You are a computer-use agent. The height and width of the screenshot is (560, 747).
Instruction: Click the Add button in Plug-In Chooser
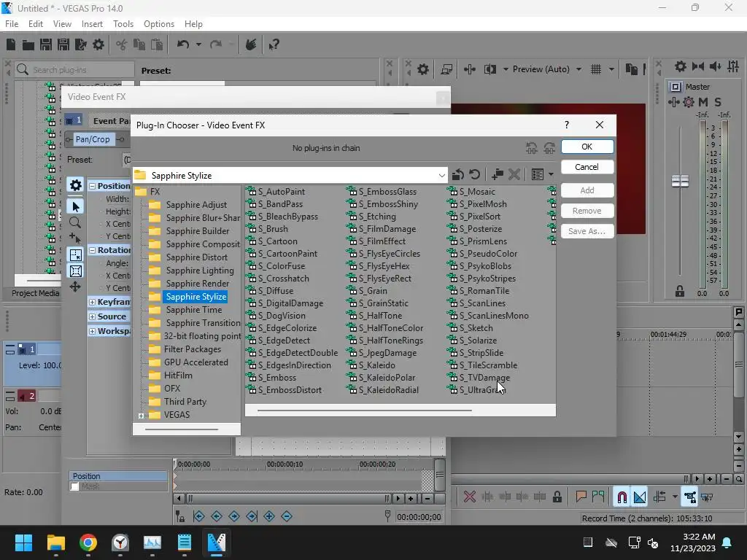point(587,190)
